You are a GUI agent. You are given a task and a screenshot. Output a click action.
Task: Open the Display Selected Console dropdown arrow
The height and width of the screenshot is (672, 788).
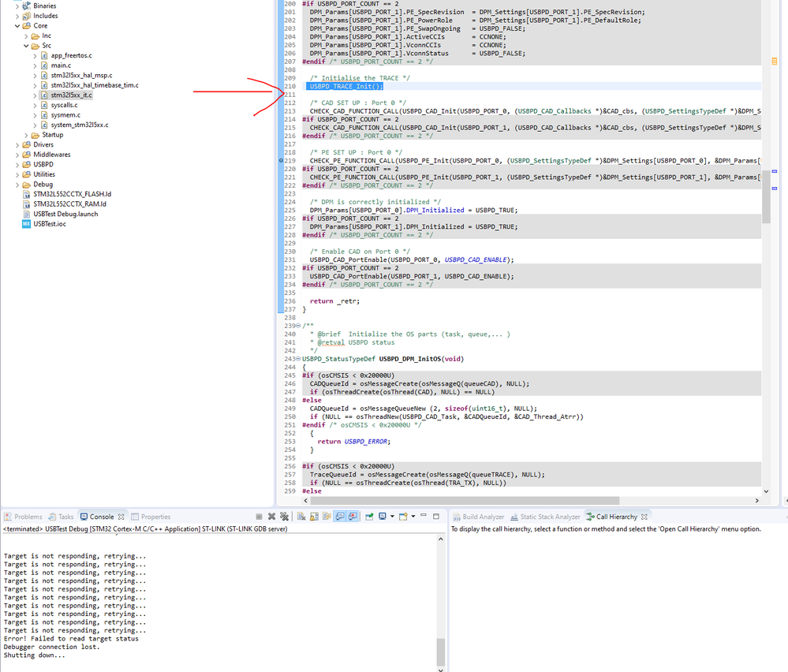393,516
